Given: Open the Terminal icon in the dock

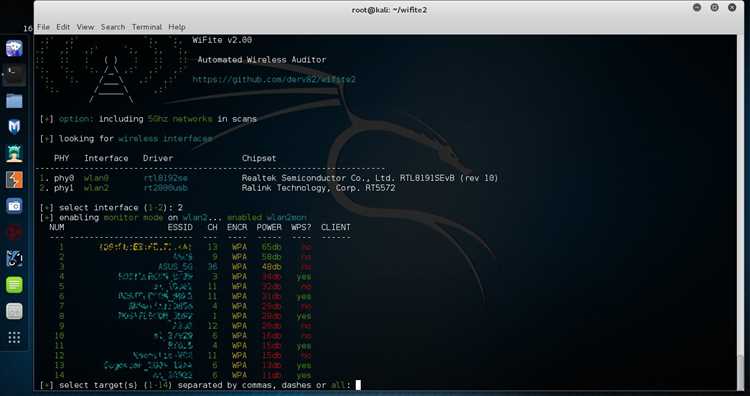Looking at the screenshot, I should point(14,75).
